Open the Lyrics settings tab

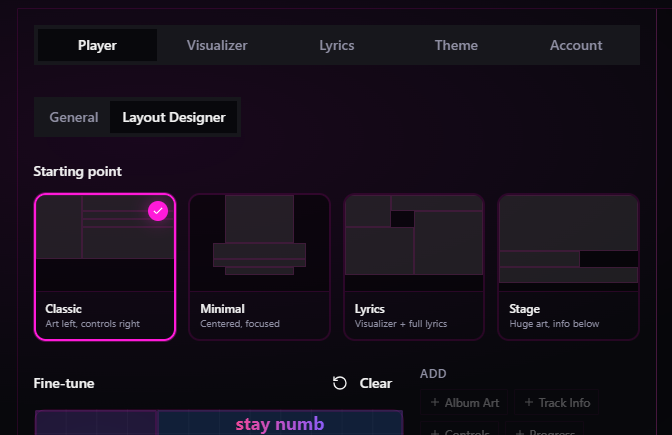[336, 45]
